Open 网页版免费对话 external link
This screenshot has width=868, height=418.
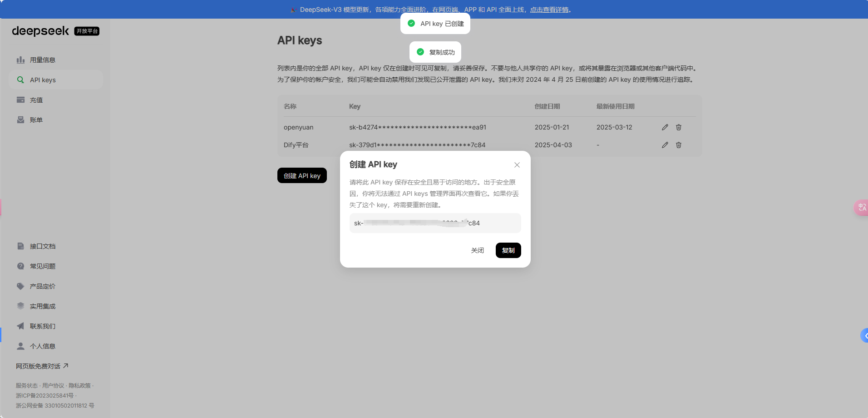[42, 366]
